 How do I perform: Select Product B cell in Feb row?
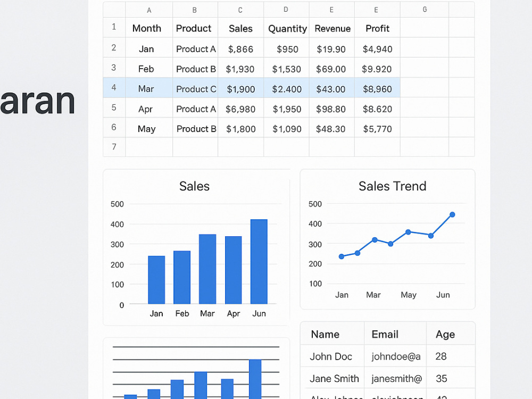click(195, 68)
